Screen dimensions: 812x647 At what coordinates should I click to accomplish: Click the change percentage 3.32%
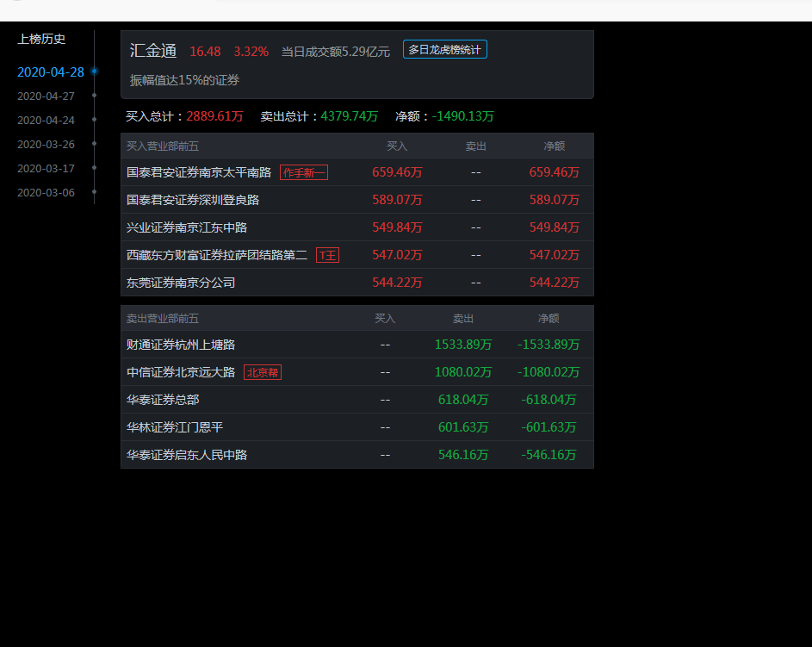(x=251, y=52)
